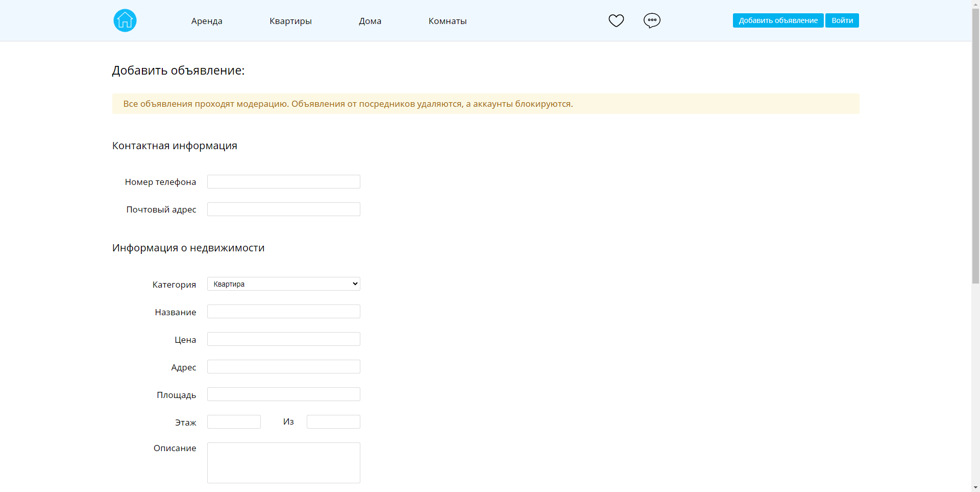
Task: Click the page vertical scrollbar thumb
Action: click(975, 146)
